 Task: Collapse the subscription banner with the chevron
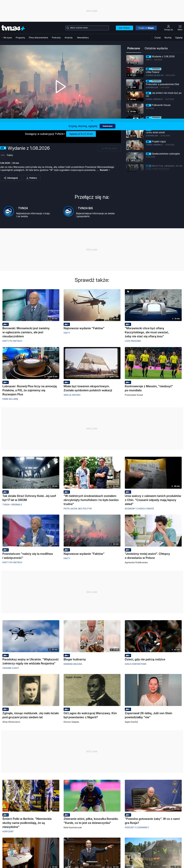[92, 120]
